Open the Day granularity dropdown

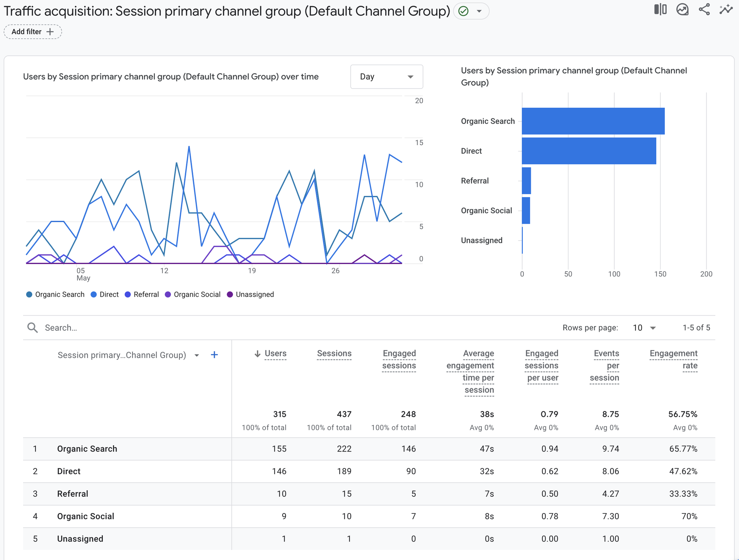pyautogui.click(x=386, y=77)
